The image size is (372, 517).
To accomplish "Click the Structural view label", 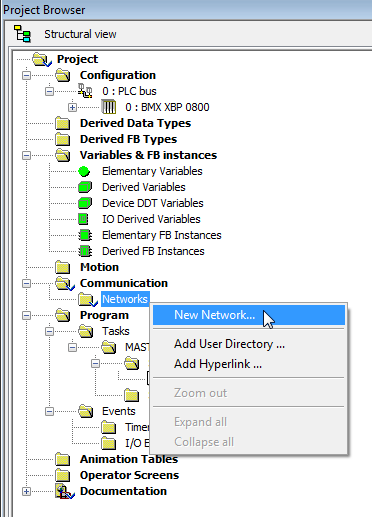I will coord(80,34).
